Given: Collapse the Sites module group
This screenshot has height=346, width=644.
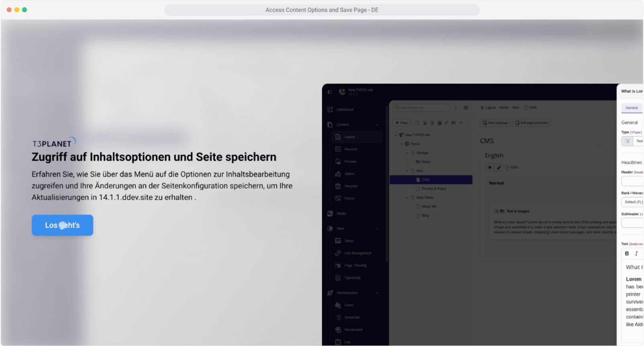Looking at the screenshot, I should point(377,229).
